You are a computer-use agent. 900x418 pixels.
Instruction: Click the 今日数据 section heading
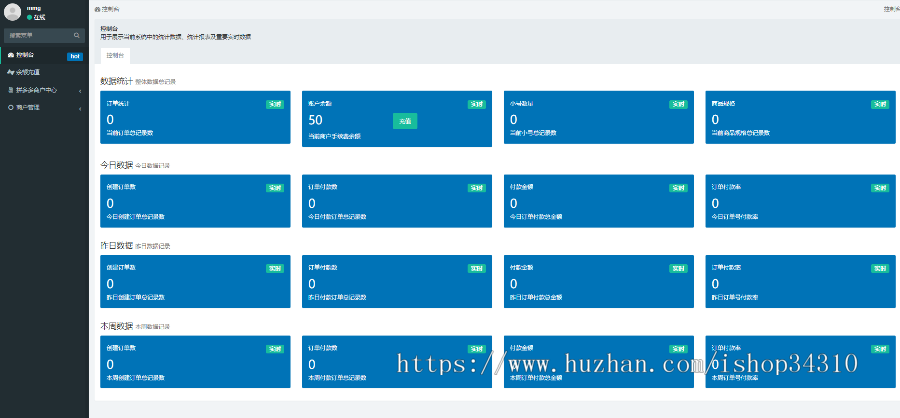[x=117, y=165]
